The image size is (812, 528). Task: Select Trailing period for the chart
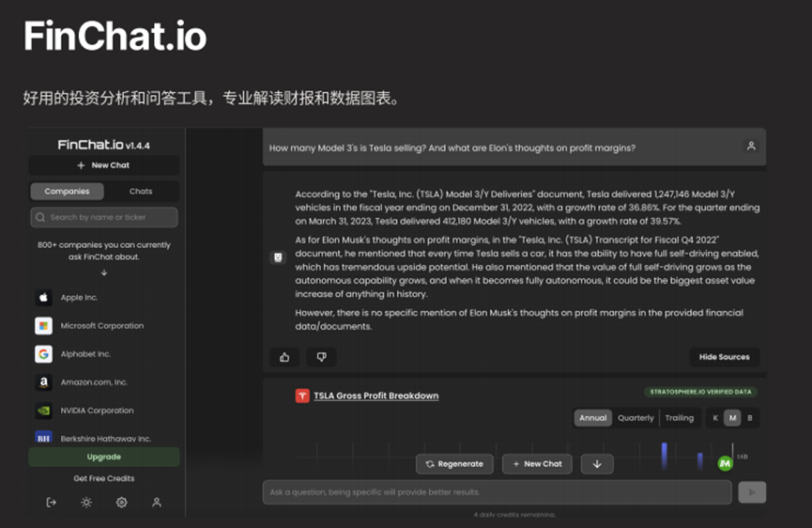coord(680,418)
